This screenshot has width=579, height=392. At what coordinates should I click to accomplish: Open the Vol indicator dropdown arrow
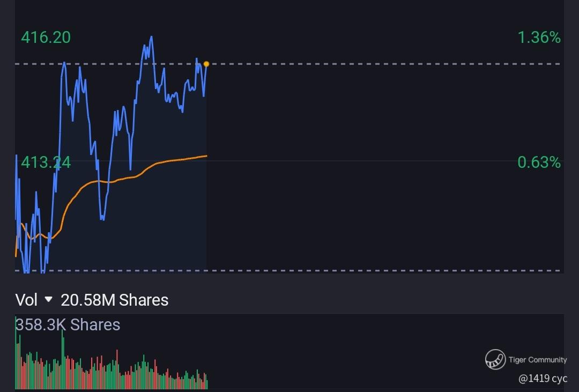[49, 300]
